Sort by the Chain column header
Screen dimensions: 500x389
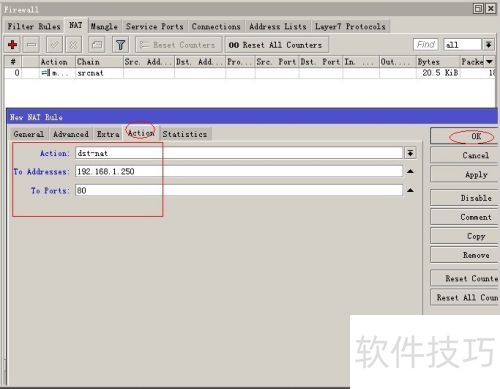pos(99,62)
